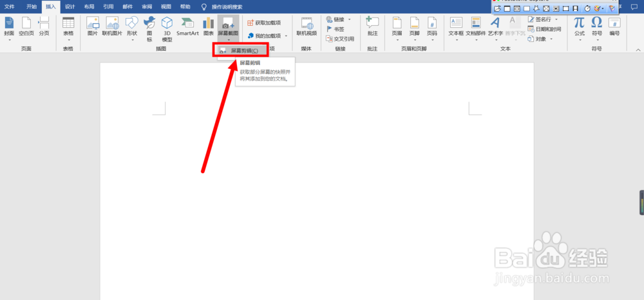
Task: Add a new 批注 comment
Action: pos(372,26)
